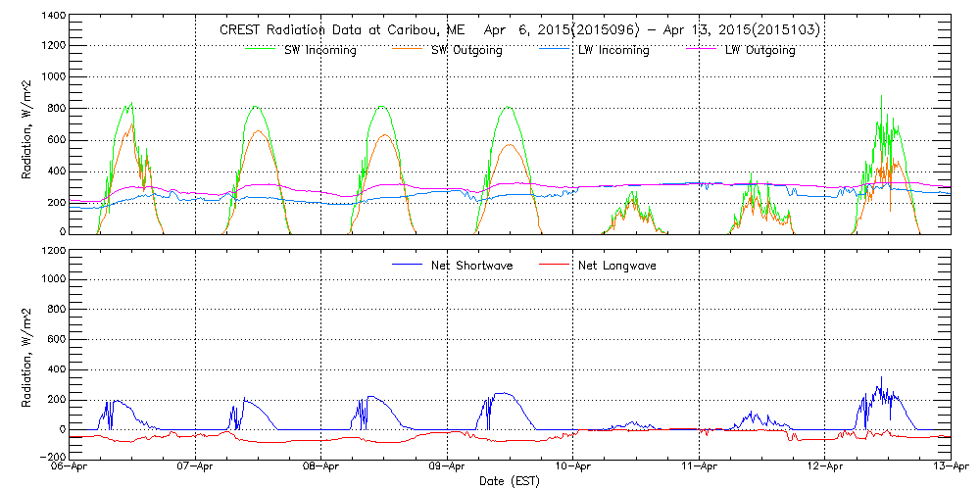Select the SW Outgoing legend label
The width and height of the screenshot is (980, 490).
pyautogui.click(x=466, y=50)
